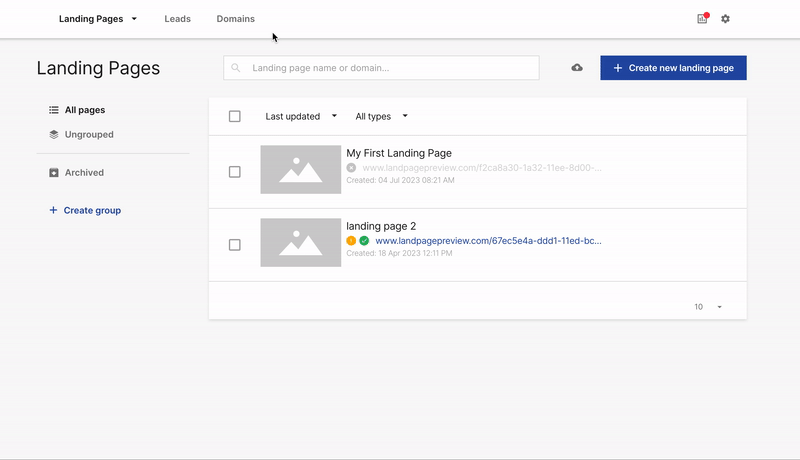Open the rows per page dropdown
The image size is (800, 460).
coord(708,307)
